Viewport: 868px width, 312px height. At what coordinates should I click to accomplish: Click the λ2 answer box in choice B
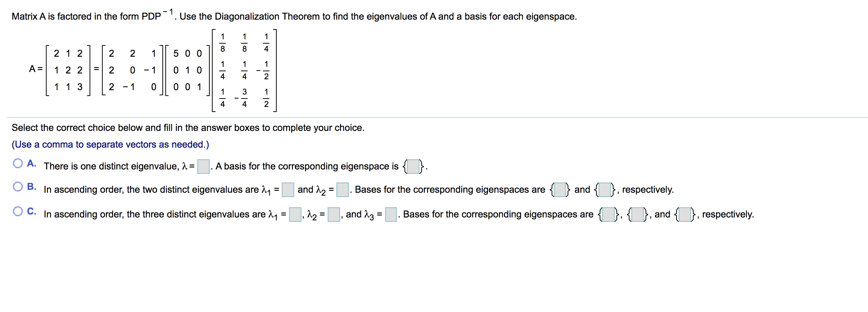[x=343, y=189]
